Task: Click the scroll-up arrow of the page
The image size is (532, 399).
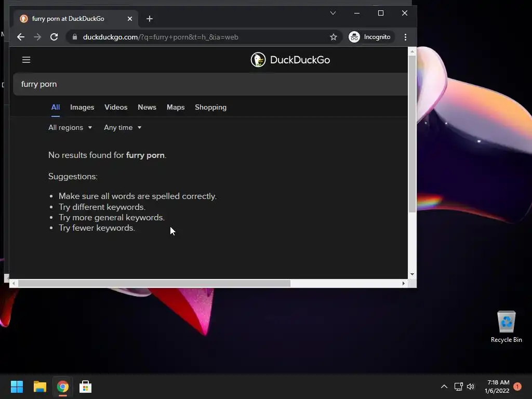Action: click(x=412, y=51)
